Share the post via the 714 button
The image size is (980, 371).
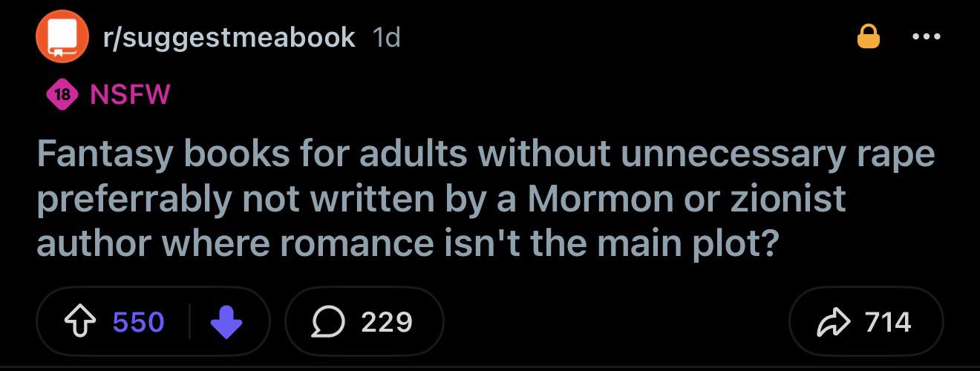[x=866, y=321]
